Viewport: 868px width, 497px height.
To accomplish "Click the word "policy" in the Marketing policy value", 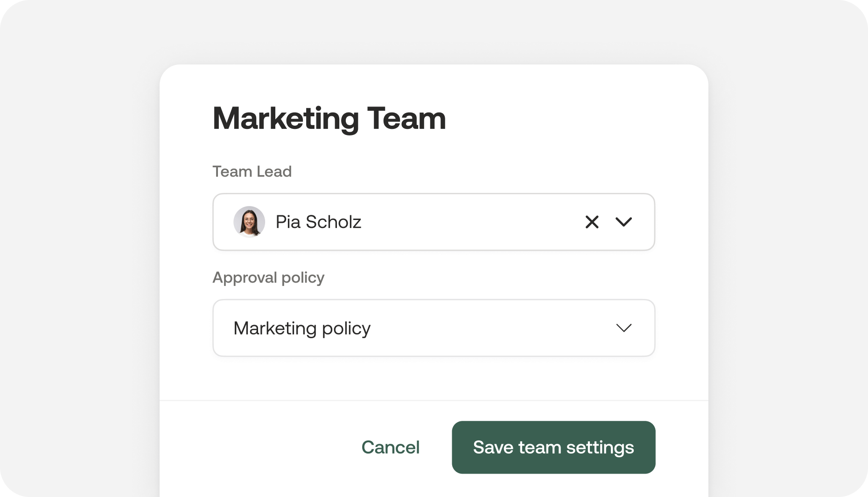I will (x=346, y=328).
